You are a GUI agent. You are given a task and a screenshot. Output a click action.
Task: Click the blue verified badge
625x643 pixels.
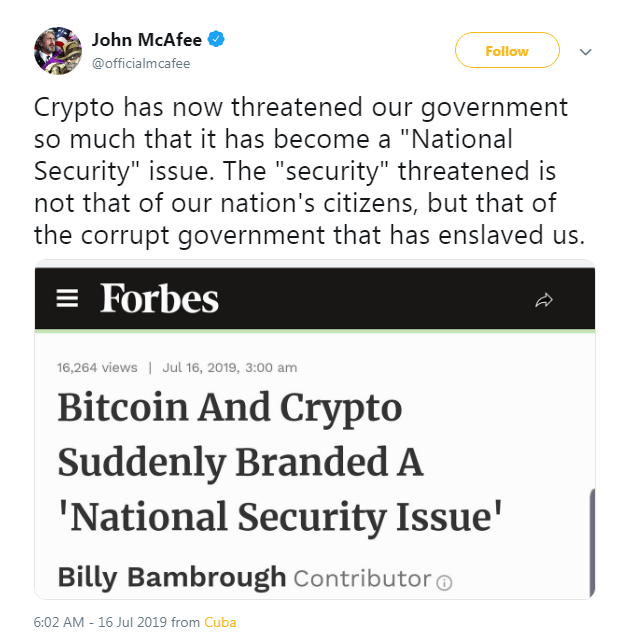click(216, 40)
